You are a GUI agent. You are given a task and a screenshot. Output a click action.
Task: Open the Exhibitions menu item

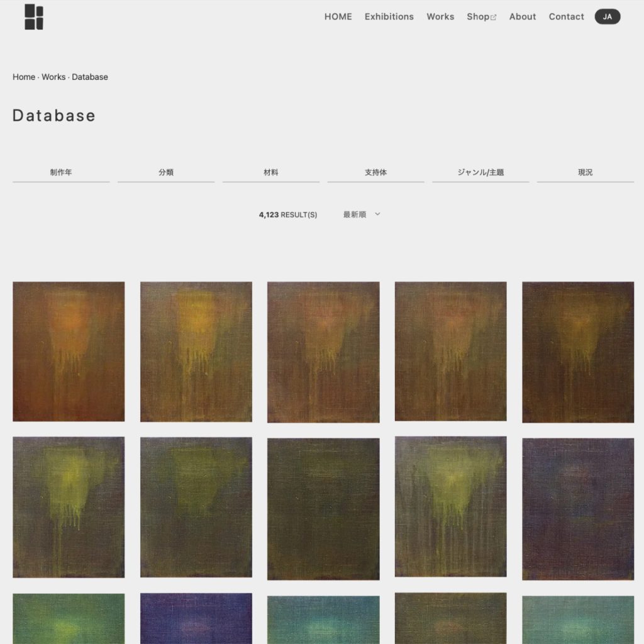click(389, 17)
